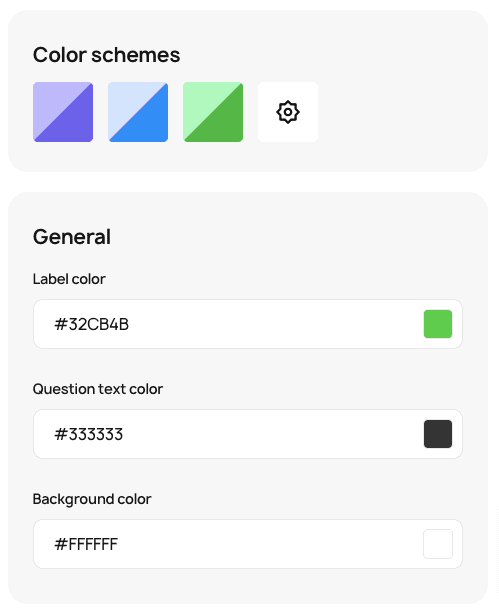Open custom color scheme gear icon

(288, 112)
